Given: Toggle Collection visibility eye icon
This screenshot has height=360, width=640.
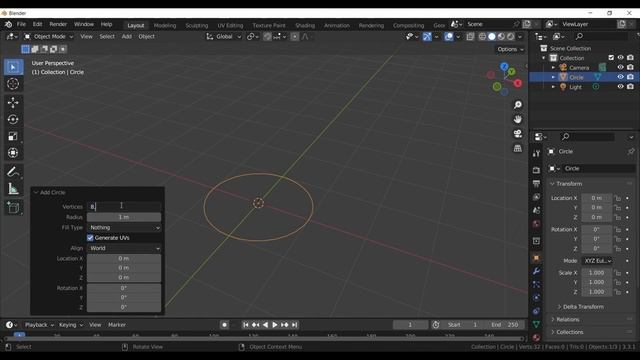Looking at the screenshot, I should click(620, 58).
